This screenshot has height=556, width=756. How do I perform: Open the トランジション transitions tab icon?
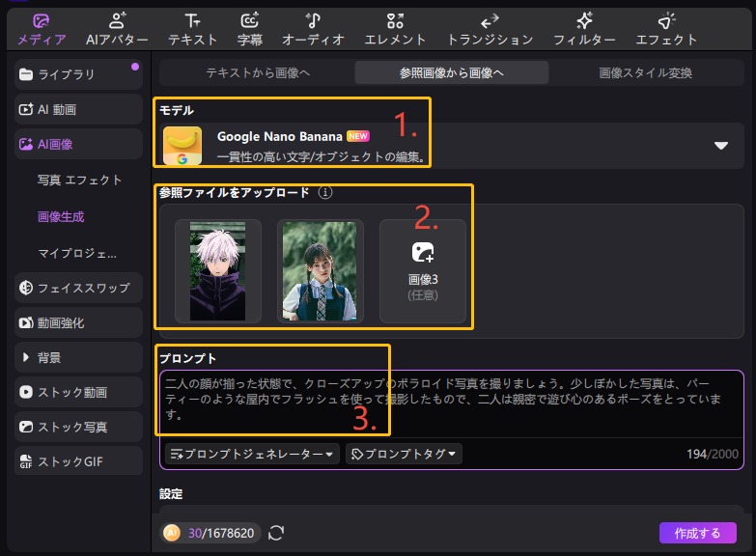(x=490, y=20)
